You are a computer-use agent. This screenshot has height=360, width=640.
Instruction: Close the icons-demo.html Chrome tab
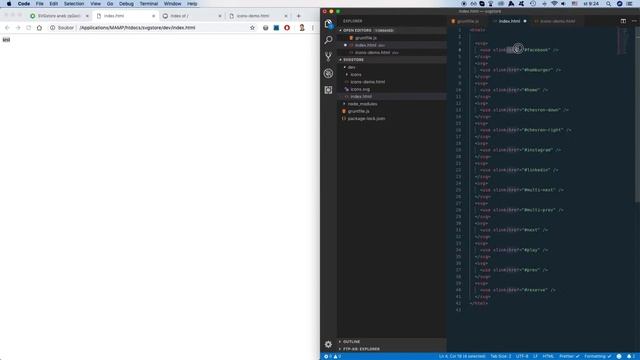click(x=286, y=16)
